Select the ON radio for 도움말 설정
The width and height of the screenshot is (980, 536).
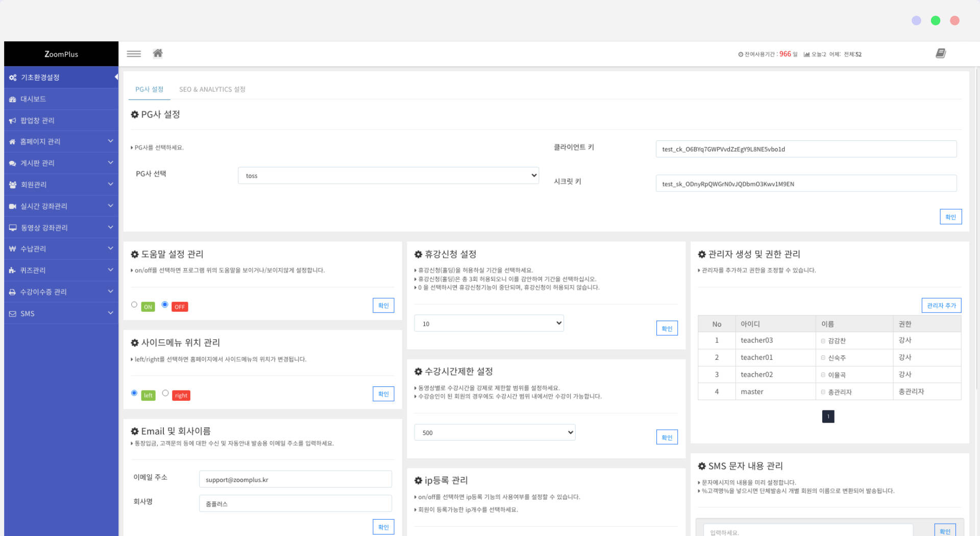pyautogui.click(x=134, y=305)
